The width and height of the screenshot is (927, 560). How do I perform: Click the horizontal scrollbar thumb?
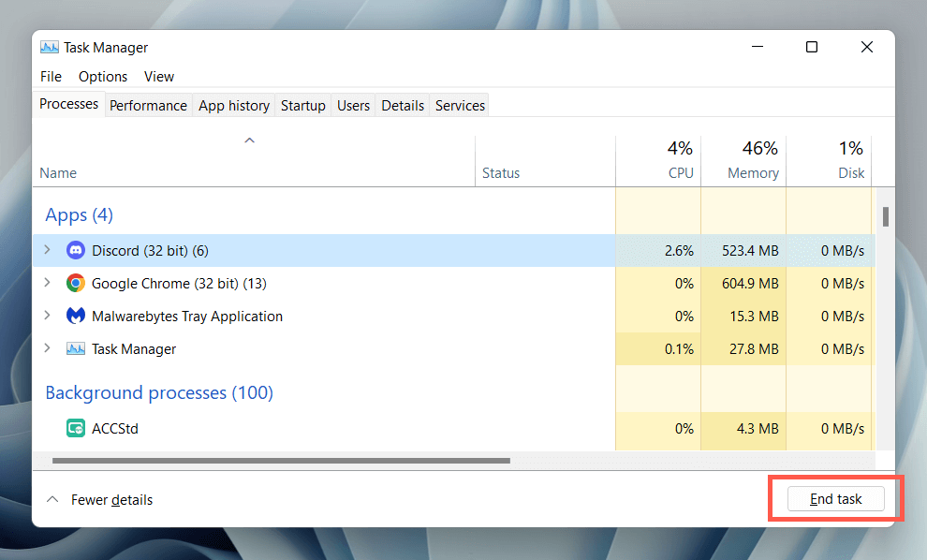281,460
